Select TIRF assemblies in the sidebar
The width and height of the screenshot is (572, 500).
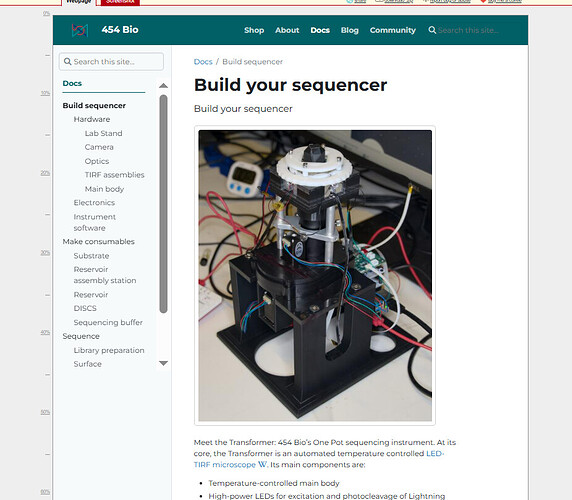[x=114, y=175]
